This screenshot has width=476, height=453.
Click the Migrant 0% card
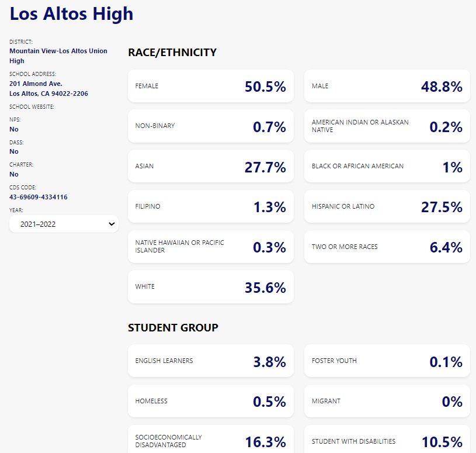pos(387,402)
